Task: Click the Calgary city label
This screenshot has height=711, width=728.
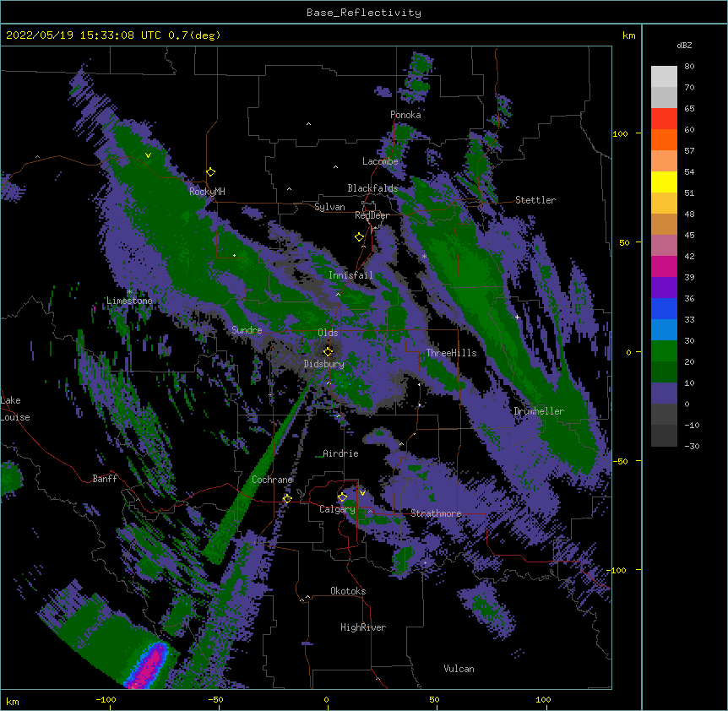Action: point(338,509)
